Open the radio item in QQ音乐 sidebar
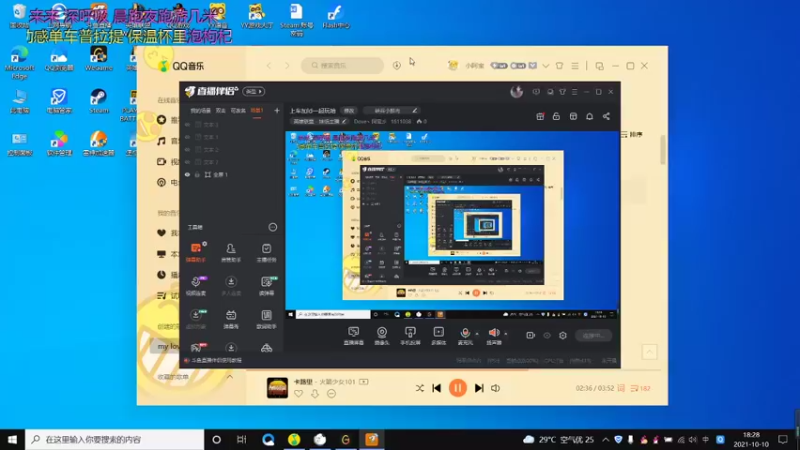The image size is (800, 450). 161,183
